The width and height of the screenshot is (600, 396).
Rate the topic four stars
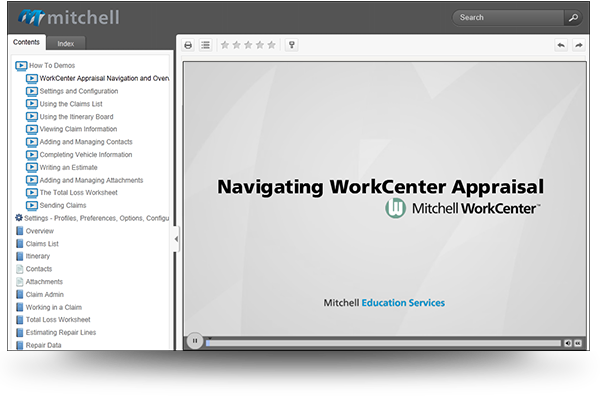(260, 45)
